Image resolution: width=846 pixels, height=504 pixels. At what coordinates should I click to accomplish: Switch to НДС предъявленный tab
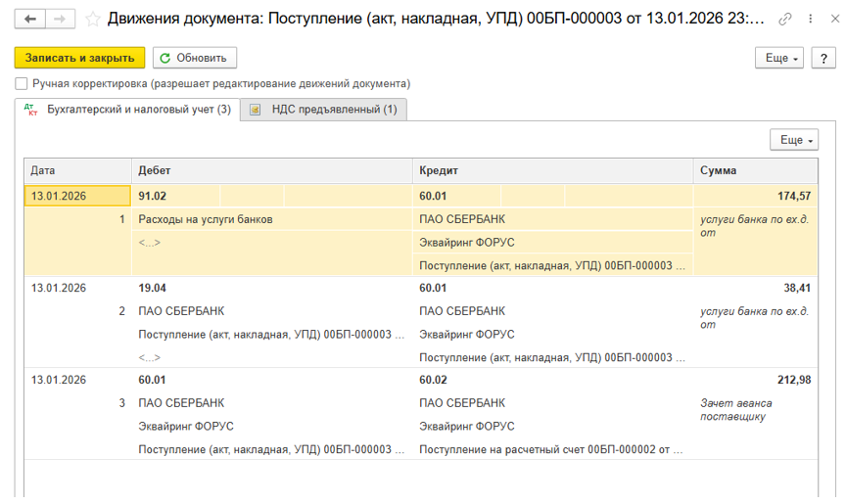[x=325, y=110]
